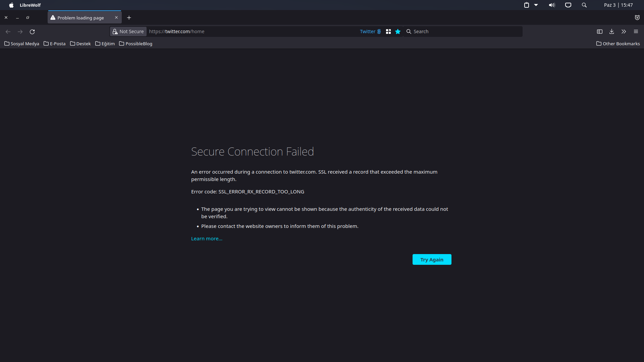Open the clipboard dropdown arrow in top bar
This screenshot has height=362, width=644.
536,5
